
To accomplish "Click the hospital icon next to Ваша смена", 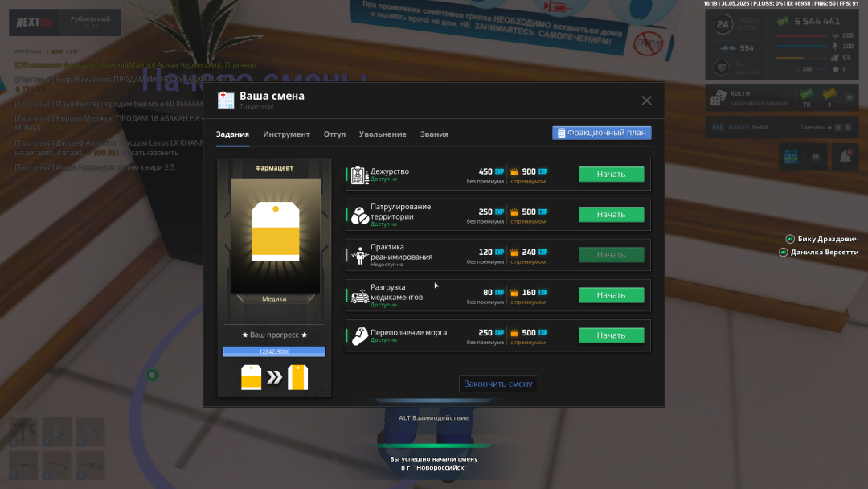I will [226, 100].
